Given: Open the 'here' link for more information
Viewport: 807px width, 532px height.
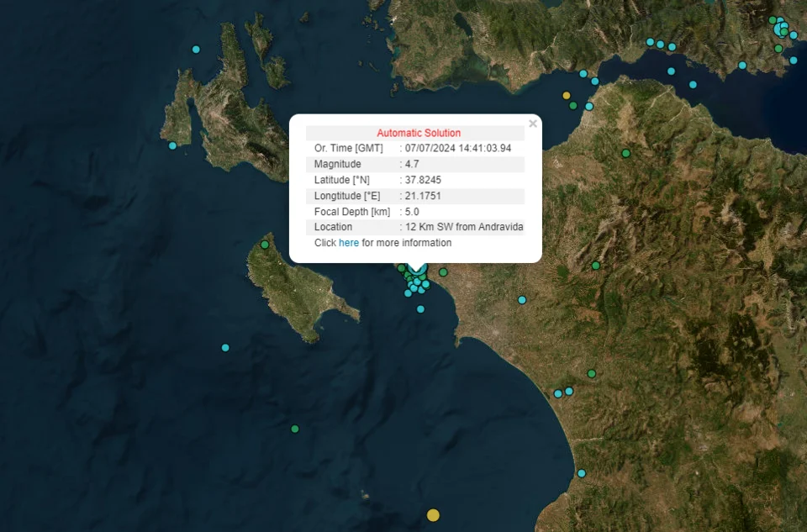Looking at the screenshot, I should (348, 243).
